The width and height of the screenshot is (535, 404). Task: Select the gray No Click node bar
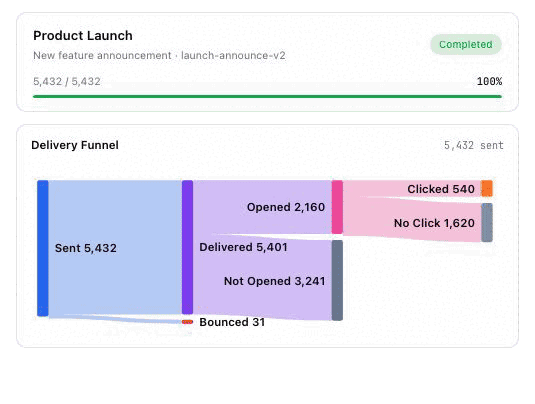tap(487, 222)
